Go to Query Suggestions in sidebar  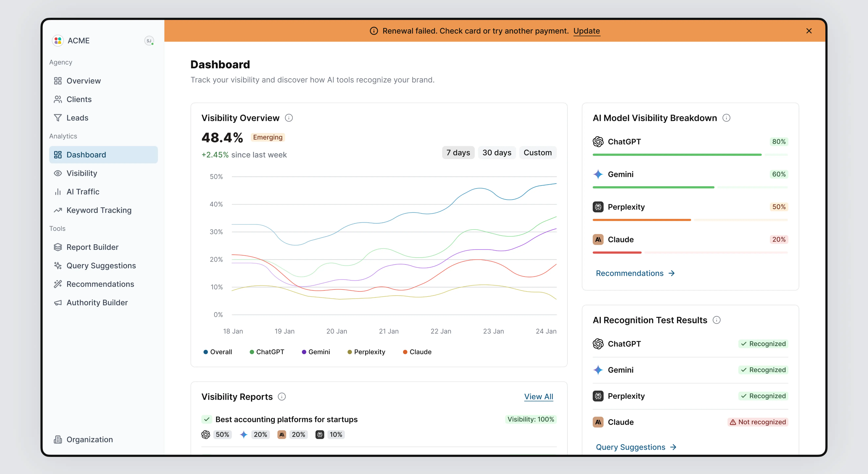[x=103, y=265]
